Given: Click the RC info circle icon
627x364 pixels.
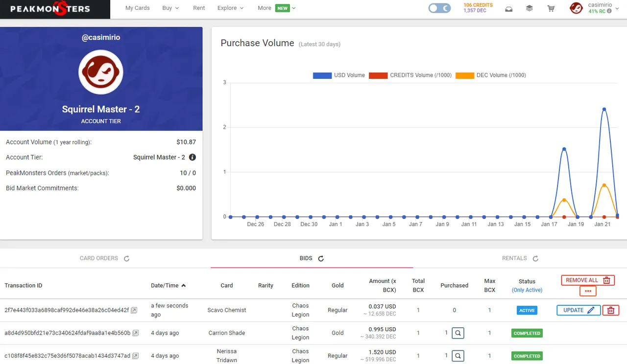Looking at the screenshot, I should coord(609,11).
